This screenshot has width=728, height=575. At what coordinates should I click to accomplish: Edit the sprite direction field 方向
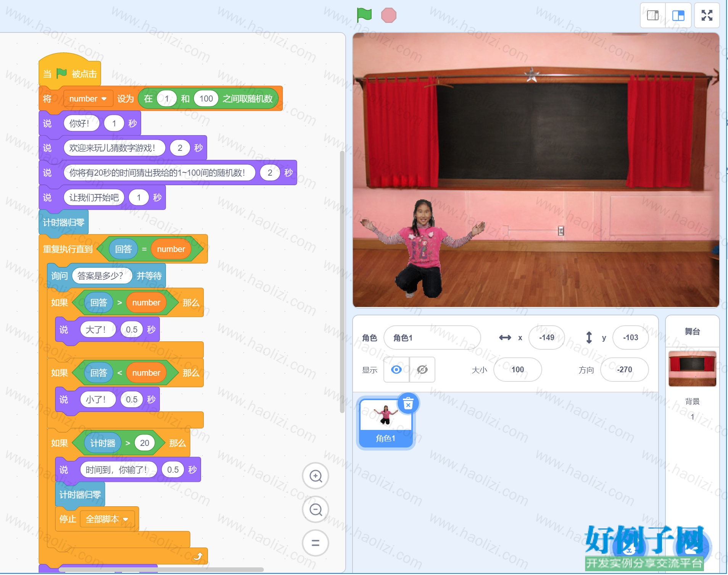point(624,370)
